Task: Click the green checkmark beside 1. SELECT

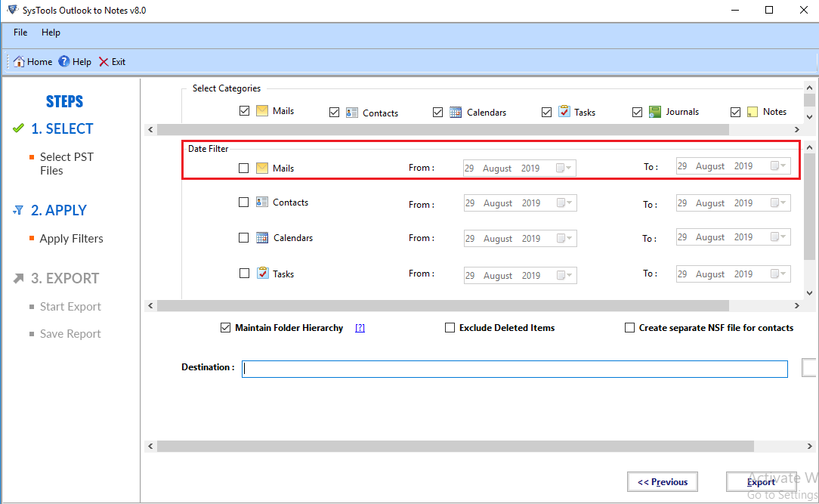Action: tap(18, 128)
